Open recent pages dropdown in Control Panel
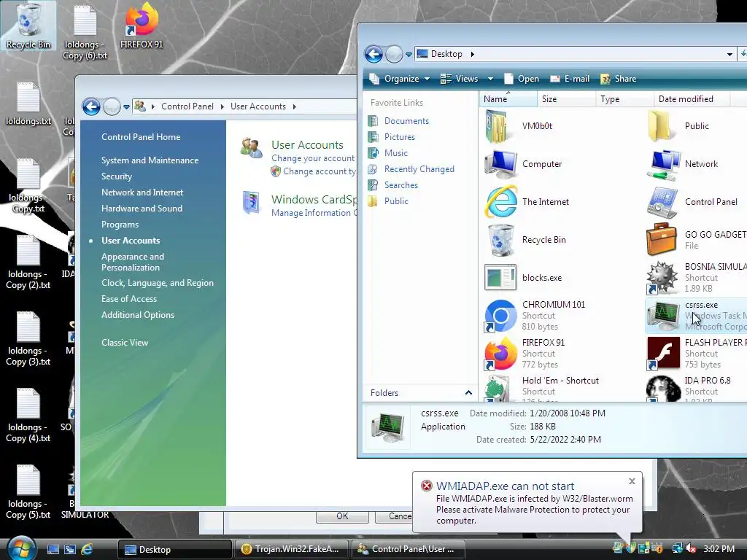 click(126, 107)
